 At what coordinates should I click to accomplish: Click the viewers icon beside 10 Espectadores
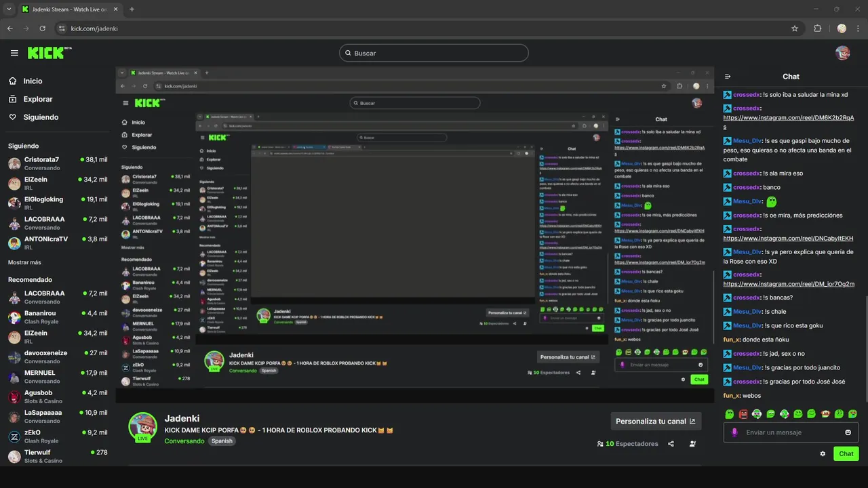click(x=600, y=444)
